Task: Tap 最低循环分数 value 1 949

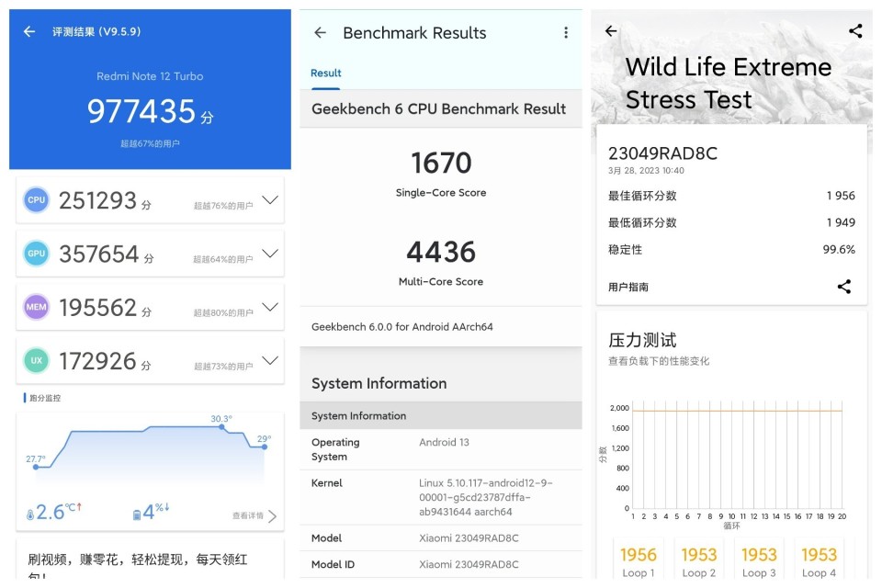Action: (841, 223)
